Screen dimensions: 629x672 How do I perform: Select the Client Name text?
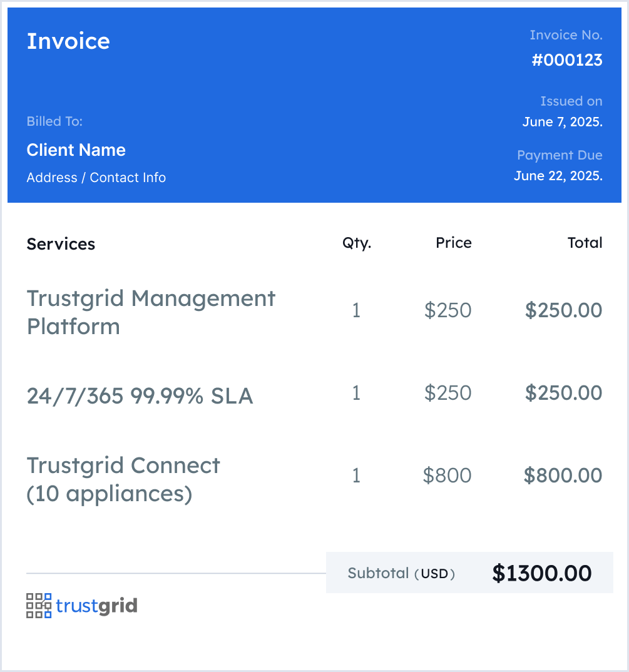[x=76, y=150]
